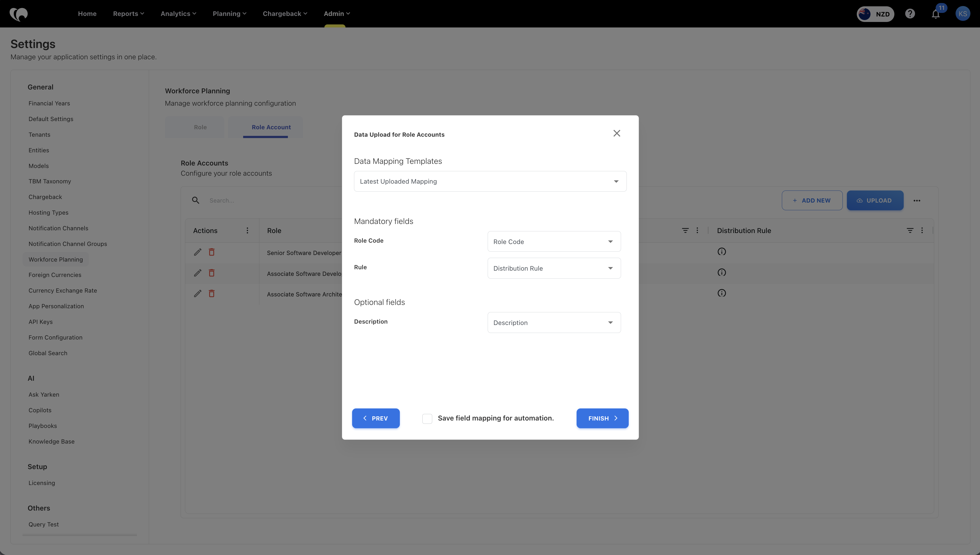This screenshot has height=555, width=980.
Task: View distribution rule info for Senior Software Developer
Action: [x=722, y=252]
